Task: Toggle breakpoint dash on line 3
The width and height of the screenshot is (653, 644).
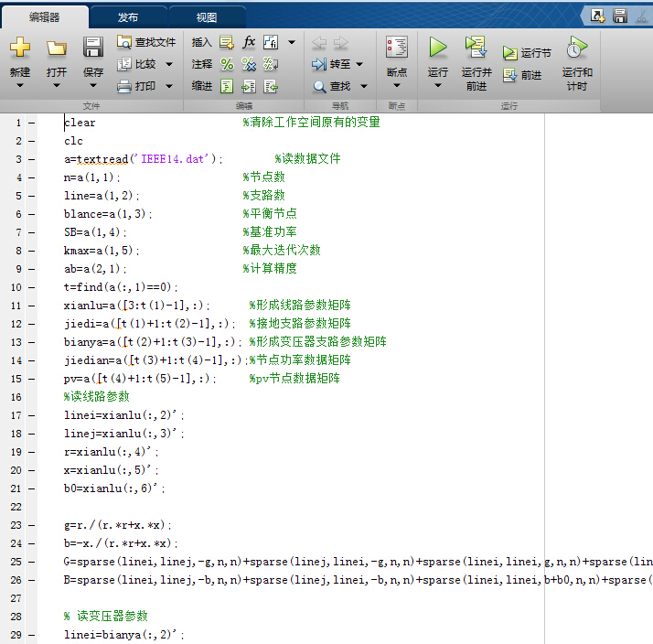Action: [x=32, y=159]
